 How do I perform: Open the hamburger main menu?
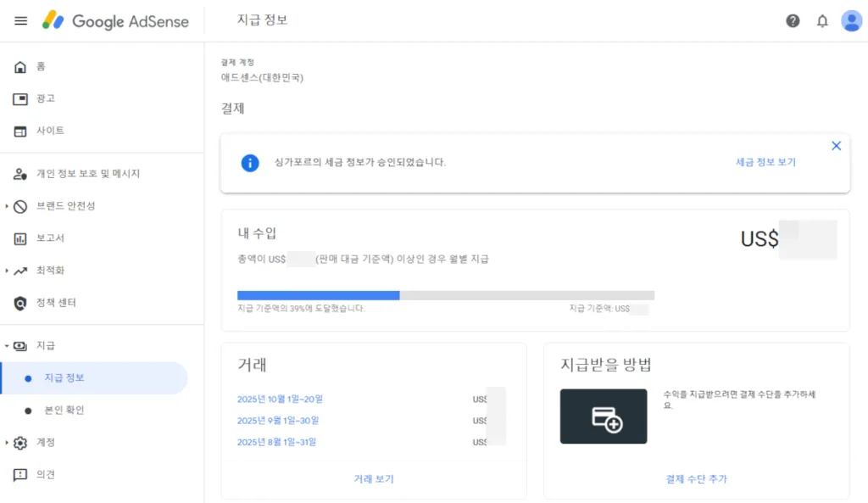pos(21,21)
